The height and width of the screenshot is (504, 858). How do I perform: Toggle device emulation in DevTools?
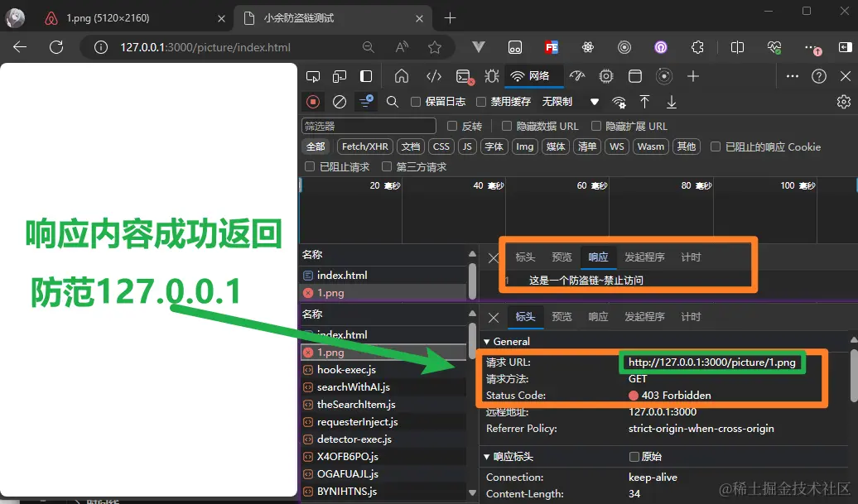tap(340, 76)
